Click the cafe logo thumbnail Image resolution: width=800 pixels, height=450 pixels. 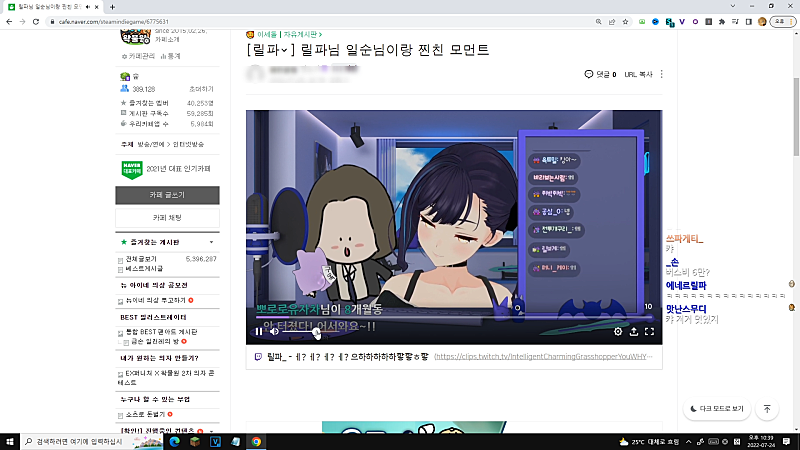coord(135,37)
